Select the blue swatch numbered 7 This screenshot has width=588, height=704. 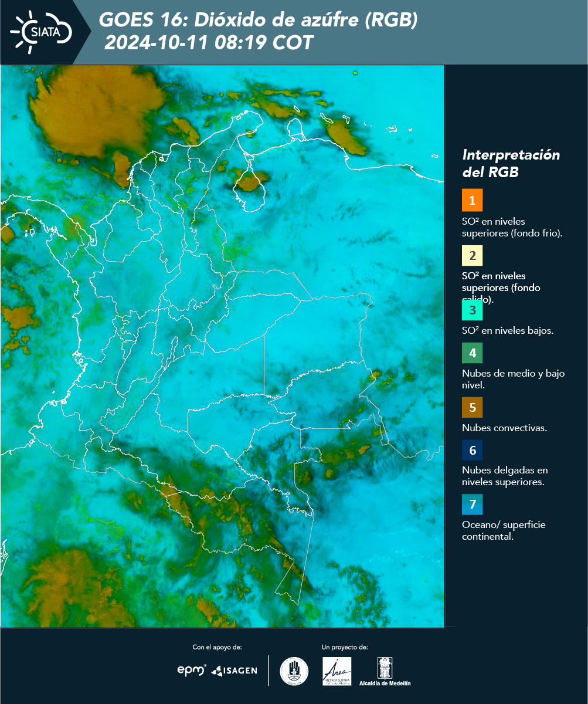pyautogui.click(x=472, y=505)
